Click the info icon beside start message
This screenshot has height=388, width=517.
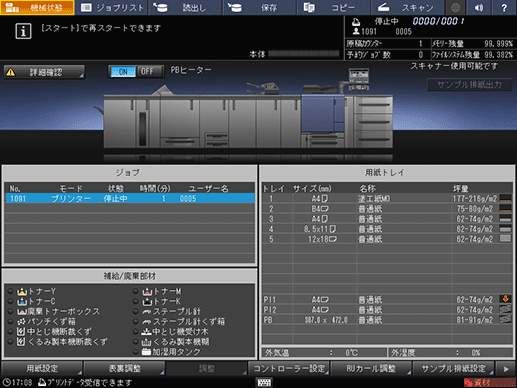[x=23, y=31]
